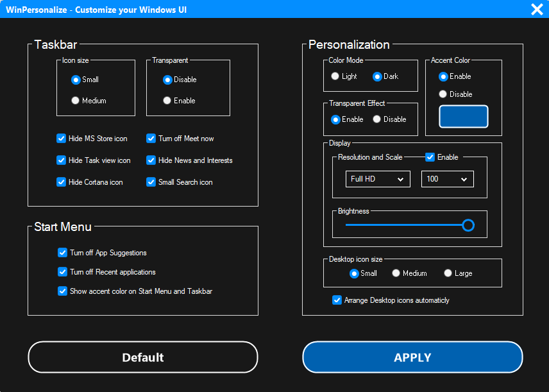This screenshot has height=392, width=549.
Task: Disable the Accent Color
Action: click(x=443, y=94)
